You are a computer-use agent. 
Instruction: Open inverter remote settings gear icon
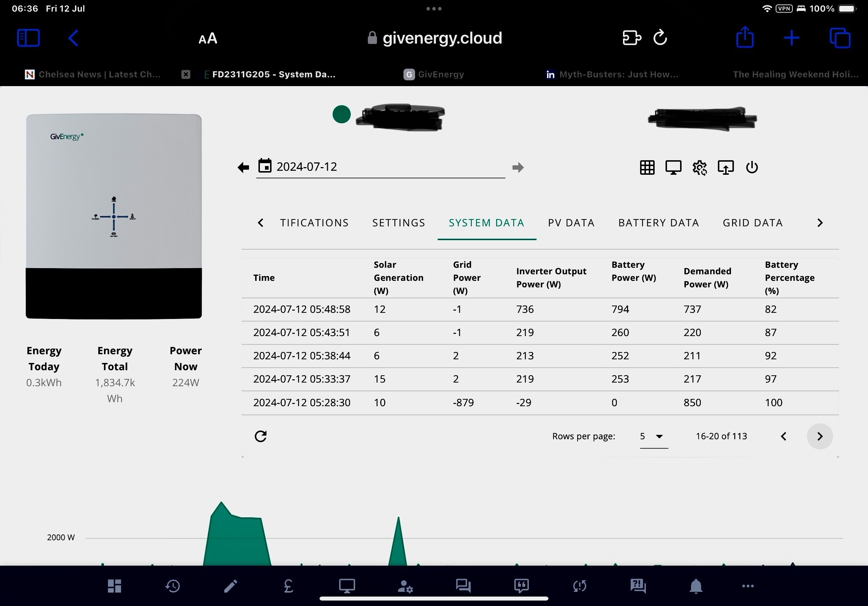[699, 167]
